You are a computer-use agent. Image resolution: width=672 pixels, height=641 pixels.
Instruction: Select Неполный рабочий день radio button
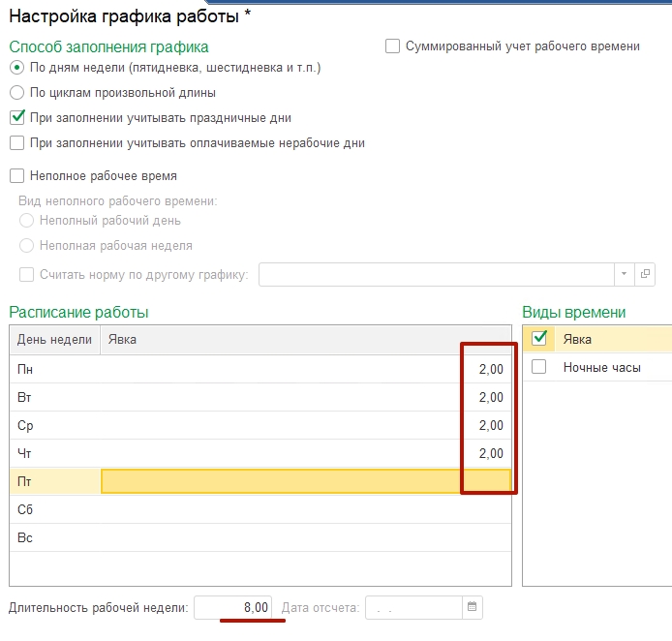point(26,220)
